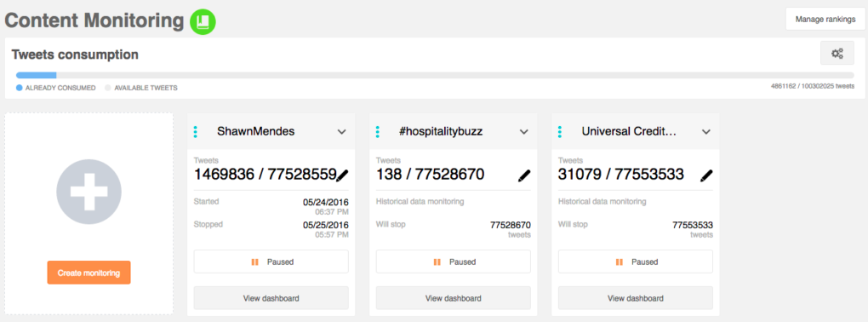Screen dimensions: 868x322
Task: Edit #hospitalitybuzz tweet limit pencil icon
Action: point(523,175)
